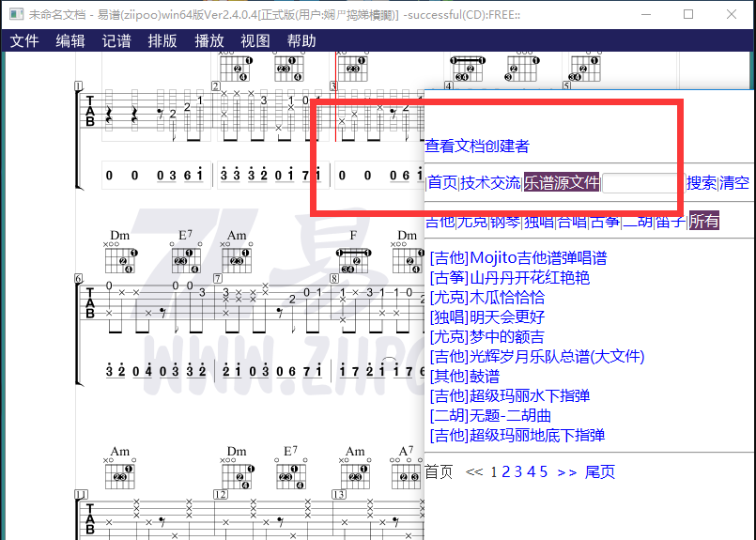Go to page 2 in pagination
This screenshot has height=540, width=756.
tap(506, 472)
